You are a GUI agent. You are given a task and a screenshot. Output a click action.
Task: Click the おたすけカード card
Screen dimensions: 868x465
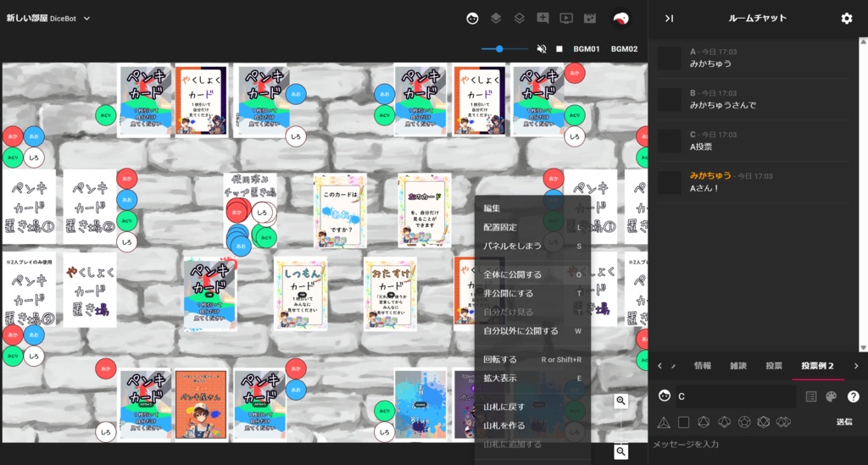click(390, 296)
